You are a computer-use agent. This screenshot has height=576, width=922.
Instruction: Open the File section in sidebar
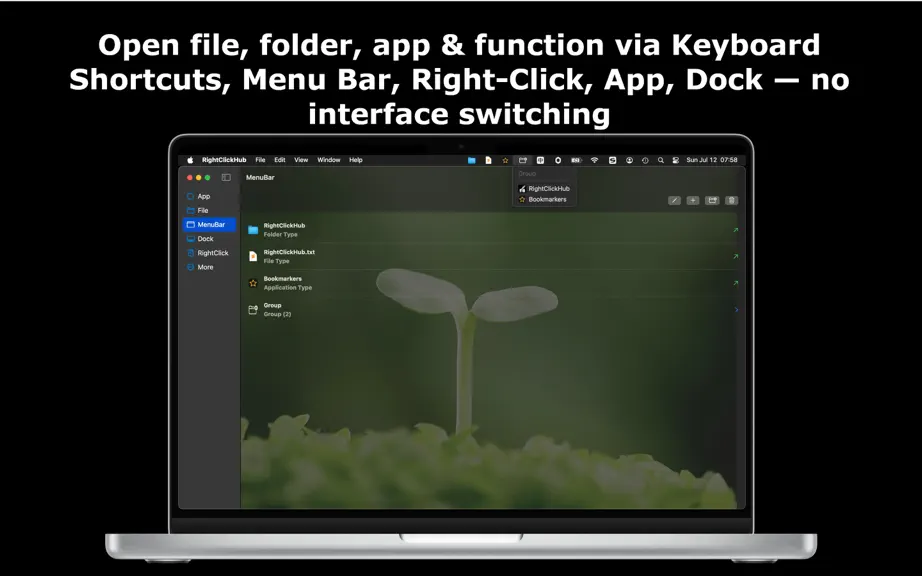[x=209, y=210]
